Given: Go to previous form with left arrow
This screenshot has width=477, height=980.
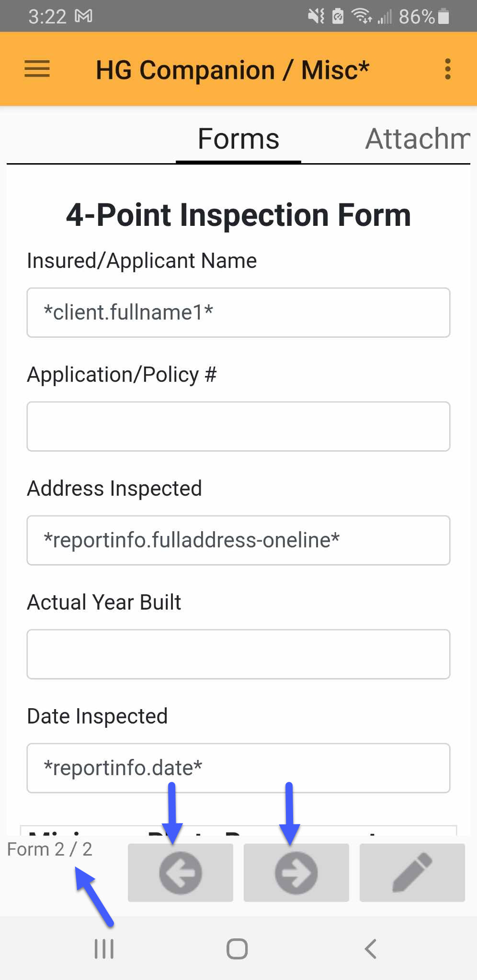Looking at the screenshot, I should (181, 873).
